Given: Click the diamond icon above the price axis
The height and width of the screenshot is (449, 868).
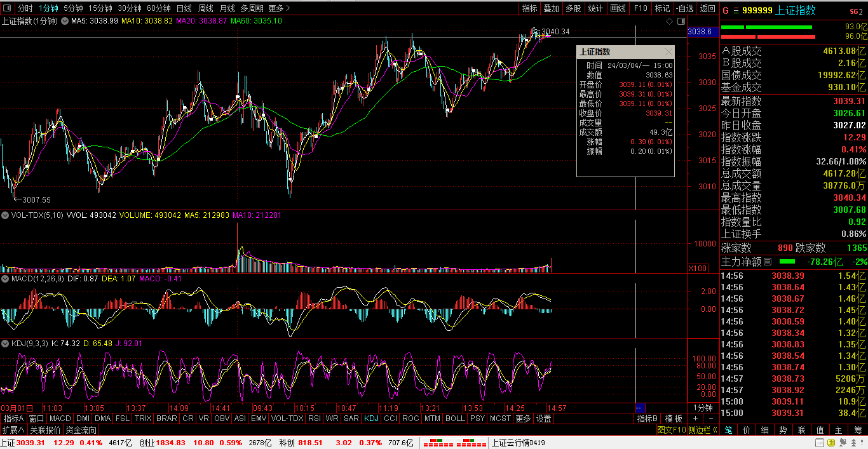Looking at the screenshot, I should pos(670,21).
